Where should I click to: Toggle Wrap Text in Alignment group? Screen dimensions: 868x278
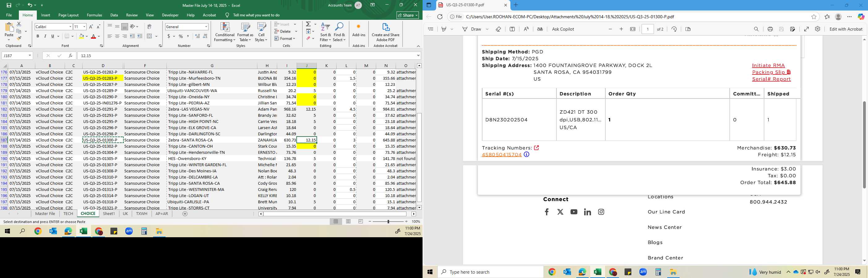(149, 27)
